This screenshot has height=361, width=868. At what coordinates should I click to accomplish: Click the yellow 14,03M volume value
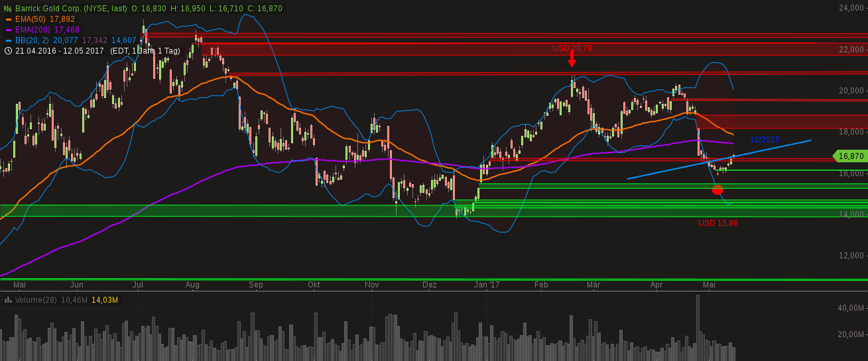(105, 300)
